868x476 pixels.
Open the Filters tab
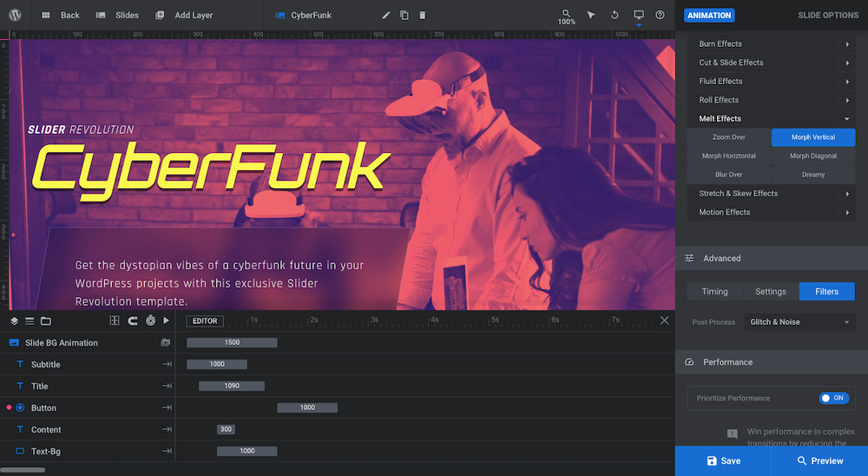pos(827,292)
